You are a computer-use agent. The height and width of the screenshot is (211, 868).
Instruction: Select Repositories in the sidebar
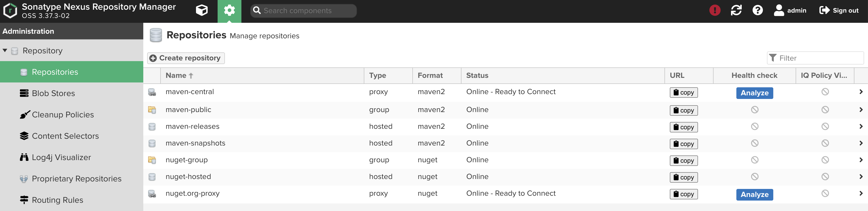point(71,72)
